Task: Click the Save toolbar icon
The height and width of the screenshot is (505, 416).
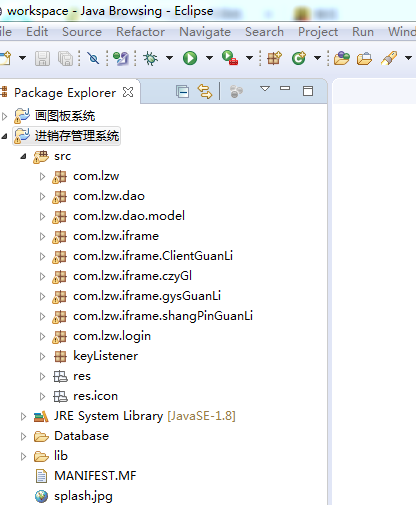Action: click(42, 58)
